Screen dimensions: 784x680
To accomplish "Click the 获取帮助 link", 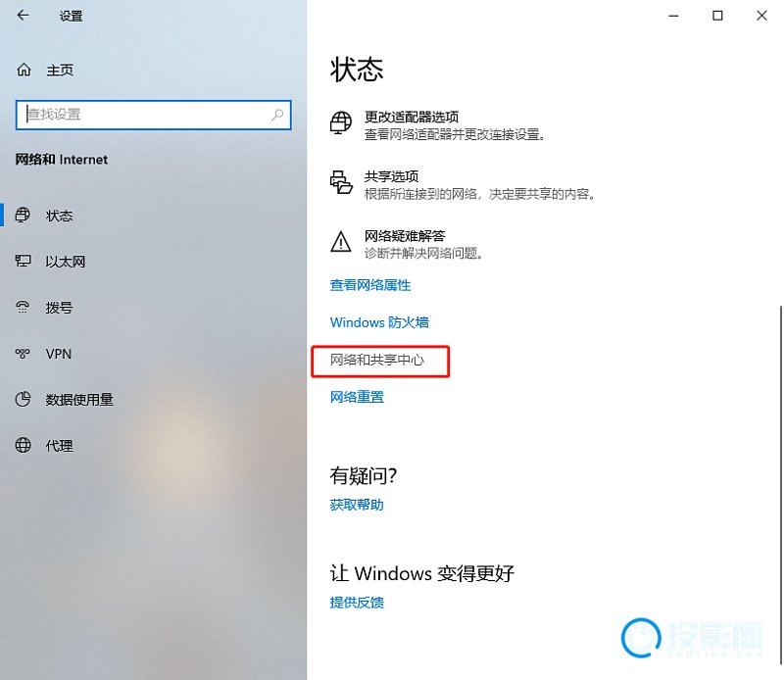I will point(357,505).
